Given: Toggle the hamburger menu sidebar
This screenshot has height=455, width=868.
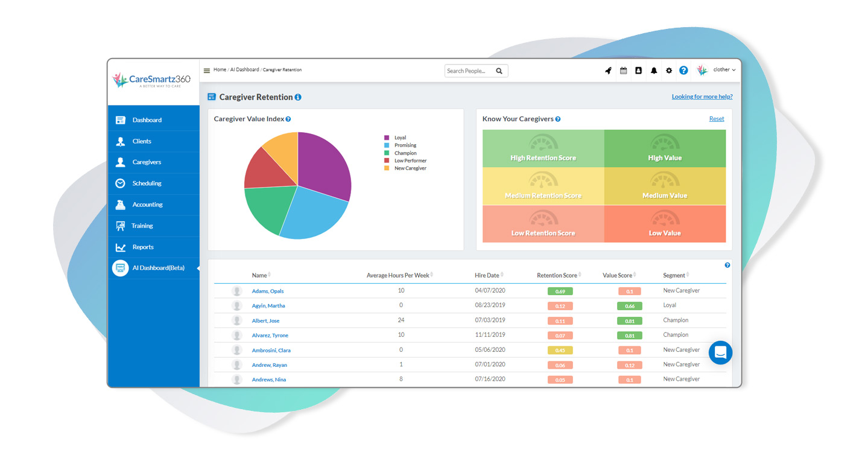Looking at the screenshot, I should point(207,71).
